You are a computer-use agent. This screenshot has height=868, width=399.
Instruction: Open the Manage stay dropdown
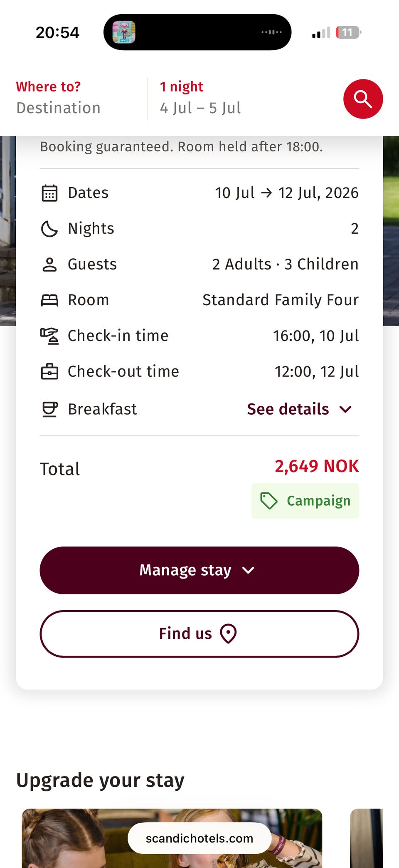[x=199, y=570]
